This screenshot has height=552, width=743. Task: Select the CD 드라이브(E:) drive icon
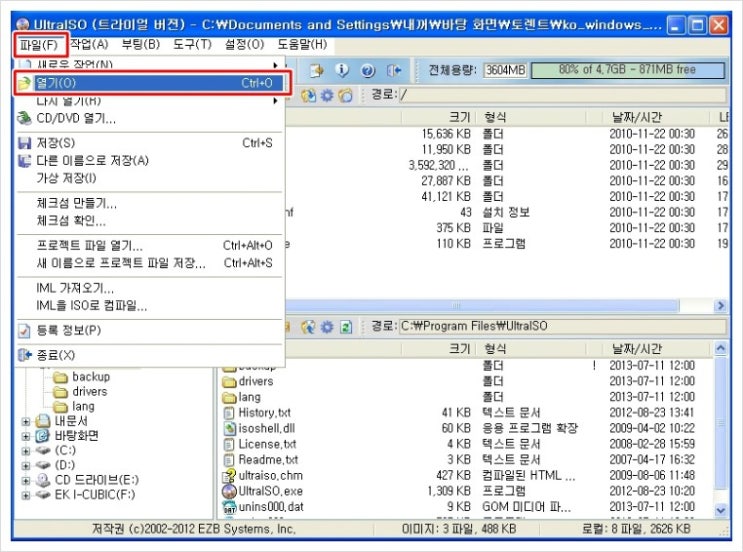43,480
